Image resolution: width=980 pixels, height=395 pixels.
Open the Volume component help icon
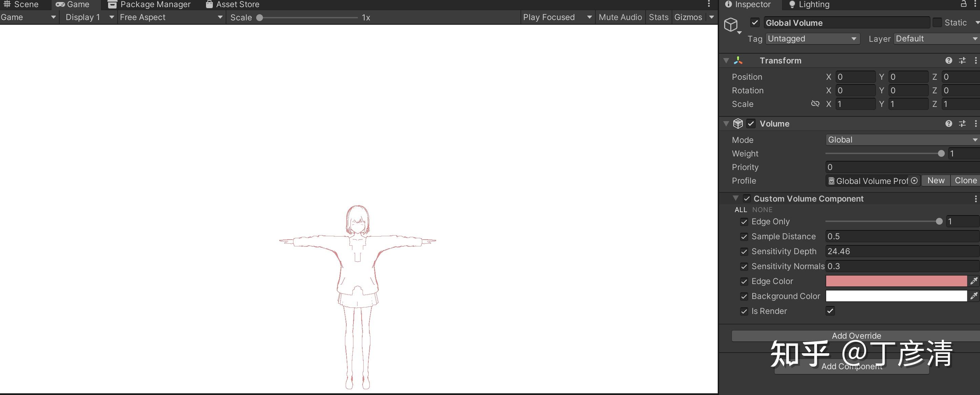click(x=948, y=124)
